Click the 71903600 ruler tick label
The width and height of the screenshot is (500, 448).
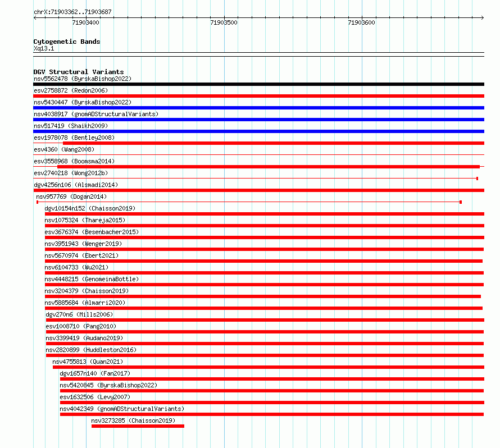[x=361, y=22]
